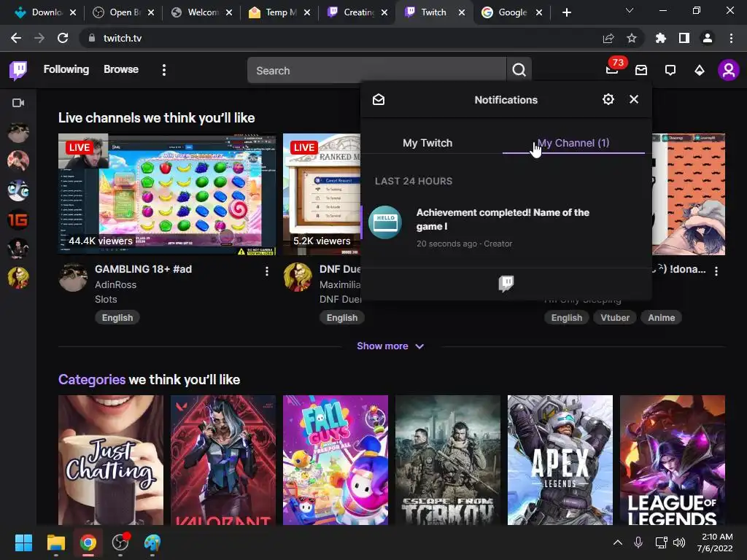Image resolution: width=747 pixels, height=560 pixels.
Task: Switch to the Google browser tab
Action: [x=511, y=12]
